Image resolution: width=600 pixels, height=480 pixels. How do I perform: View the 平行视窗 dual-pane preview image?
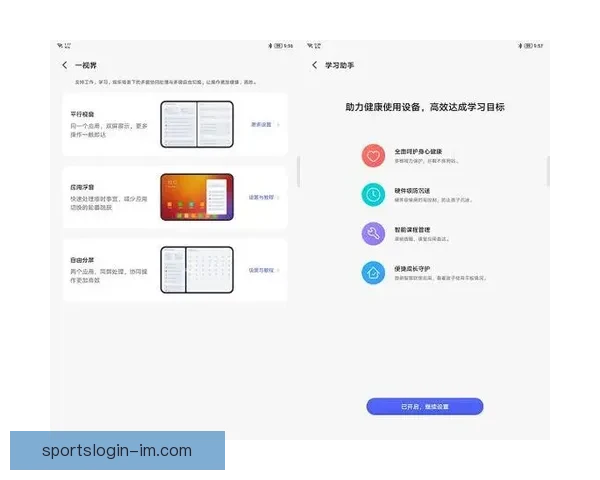[197, 124]
